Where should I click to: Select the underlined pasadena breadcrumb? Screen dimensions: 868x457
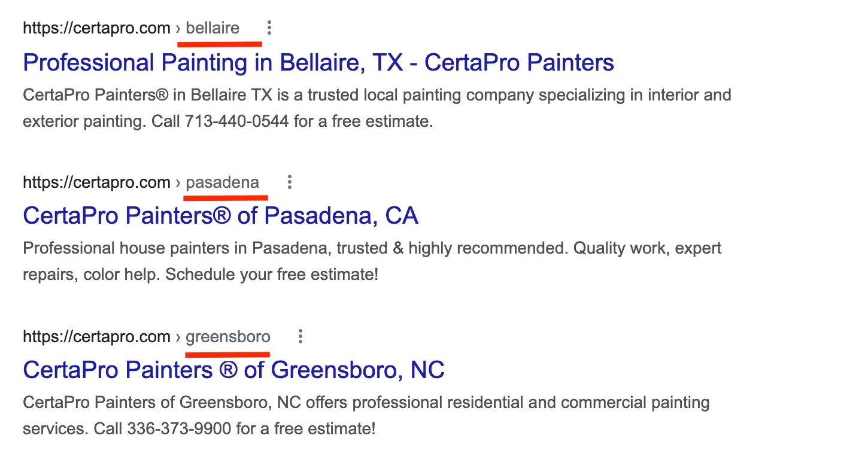click(x=222, y=182)
